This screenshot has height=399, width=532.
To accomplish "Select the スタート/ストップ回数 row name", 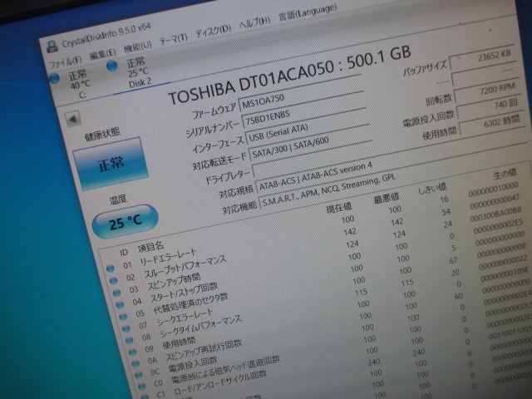I will coord(184,293).
